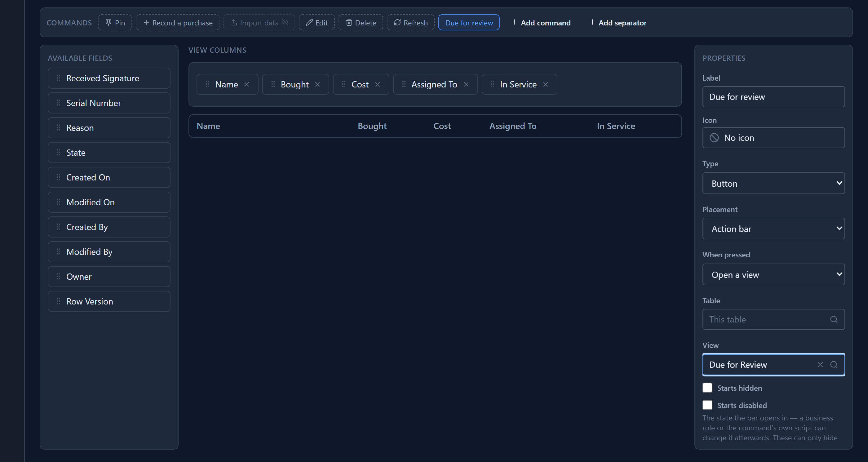The height and width of the screenshot is (462, 868).
Task: Select the Due for review command
Action: tap(469, 23)
